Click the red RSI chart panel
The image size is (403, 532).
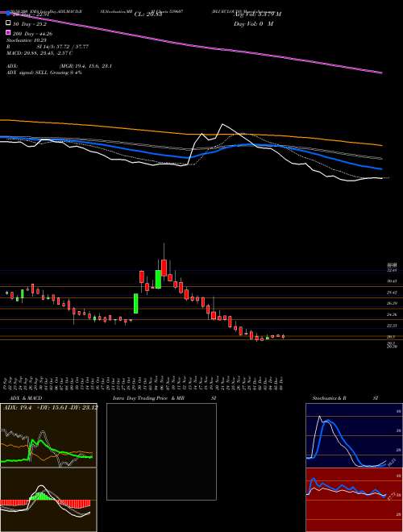click(354, 500)
